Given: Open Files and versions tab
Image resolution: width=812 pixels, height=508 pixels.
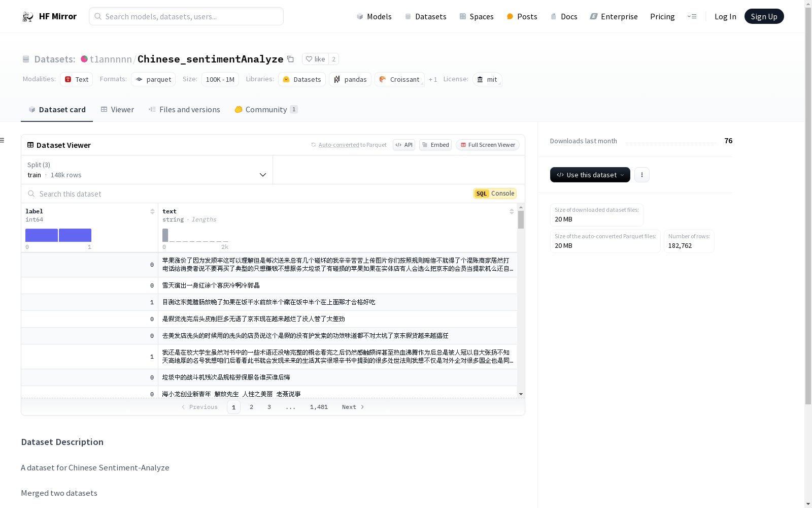Looking at the screenshot, I should click(x=184, y=110).
